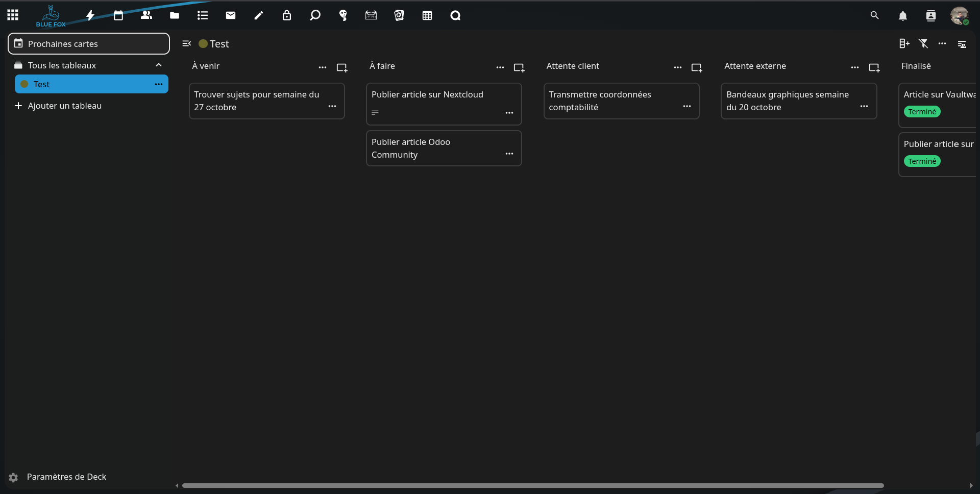
Task: Add a card to Attente client list
Action: point(696,67)
